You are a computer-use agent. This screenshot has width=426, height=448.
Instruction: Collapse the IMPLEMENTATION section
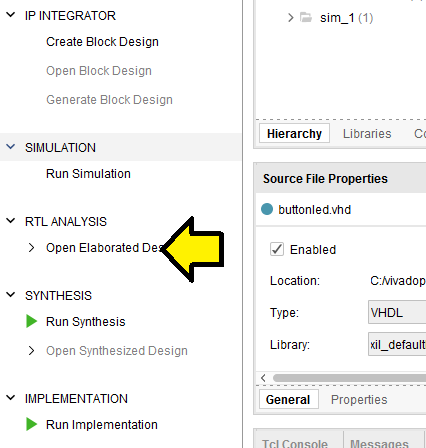point(11,398)
